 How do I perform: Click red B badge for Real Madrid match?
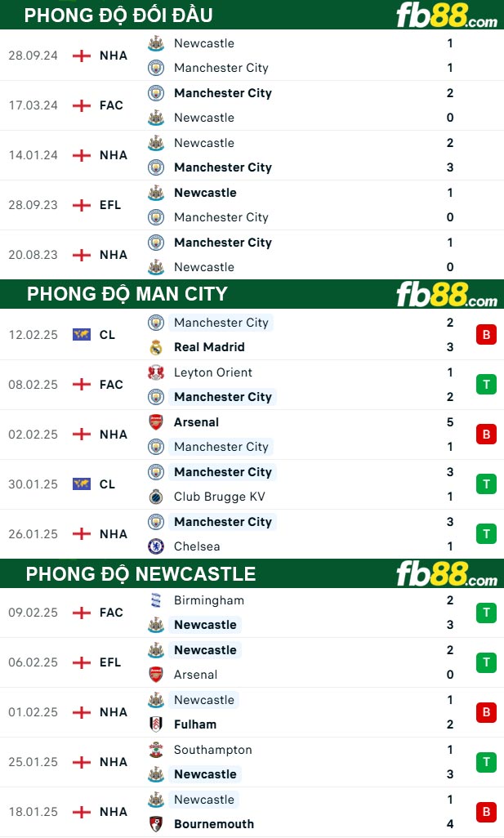[x=486, y=335]
